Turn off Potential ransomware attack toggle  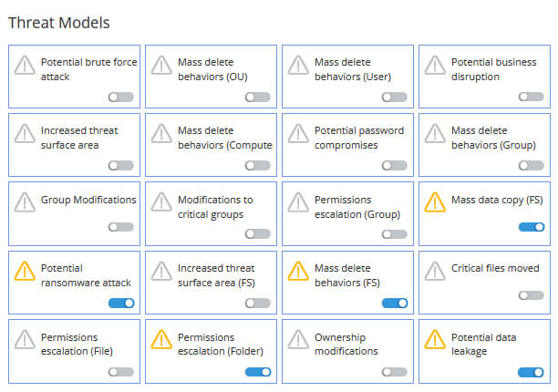120,303
